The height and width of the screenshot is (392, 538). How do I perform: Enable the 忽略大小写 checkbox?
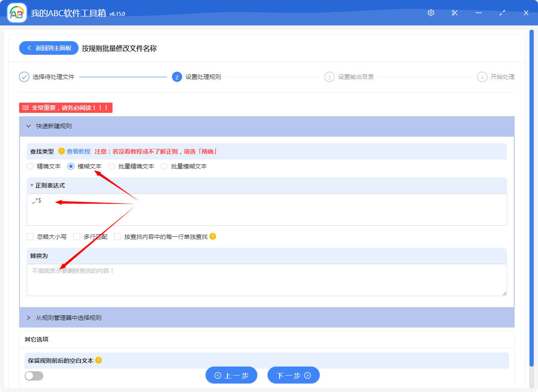30,236
